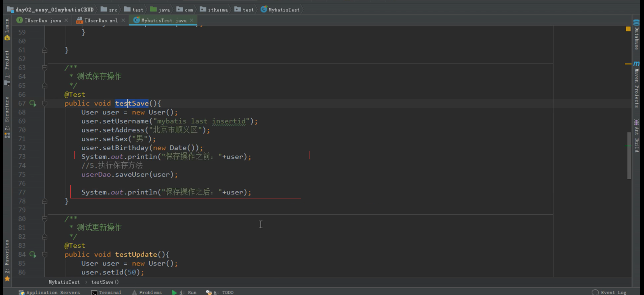644x295 pixels.
Task: Close the MybatisTest.java tab
Action: tap(192, 20)
